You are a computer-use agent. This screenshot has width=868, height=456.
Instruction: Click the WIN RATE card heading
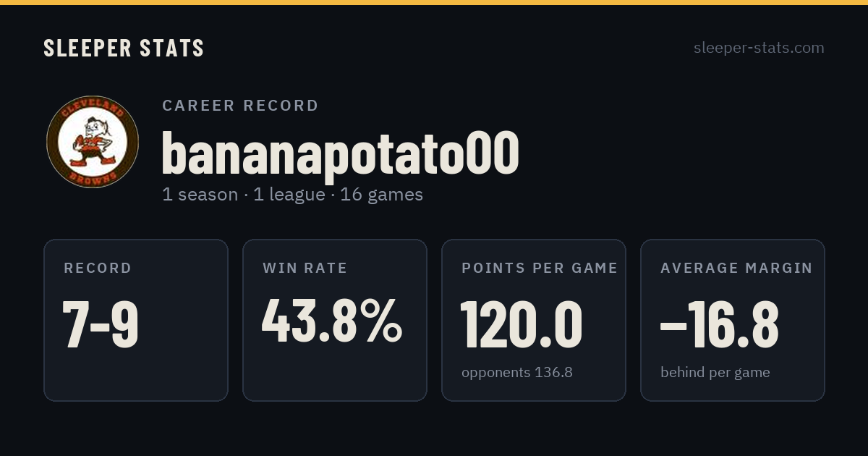(305, 269)
